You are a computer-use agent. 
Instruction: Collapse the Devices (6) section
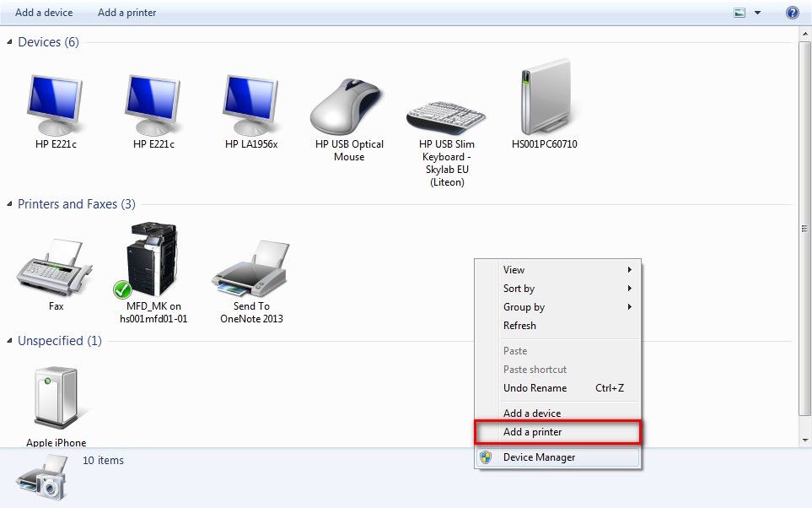8,41
